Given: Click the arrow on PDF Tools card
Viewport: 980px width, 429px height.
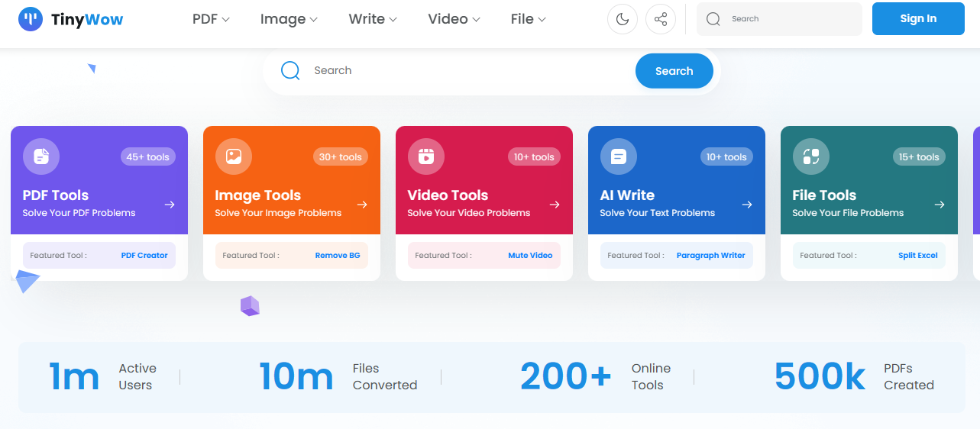Looking at the screenshot, I should point(170,205).
